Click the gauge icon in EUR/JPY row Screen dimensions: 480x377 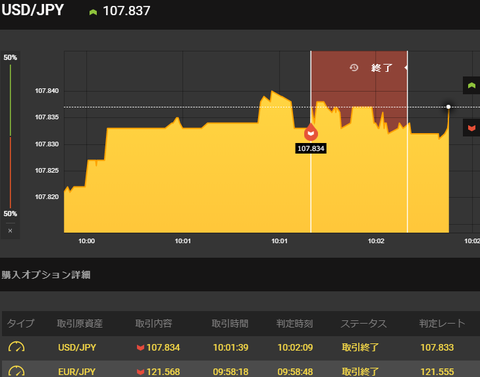pos(16,371)
